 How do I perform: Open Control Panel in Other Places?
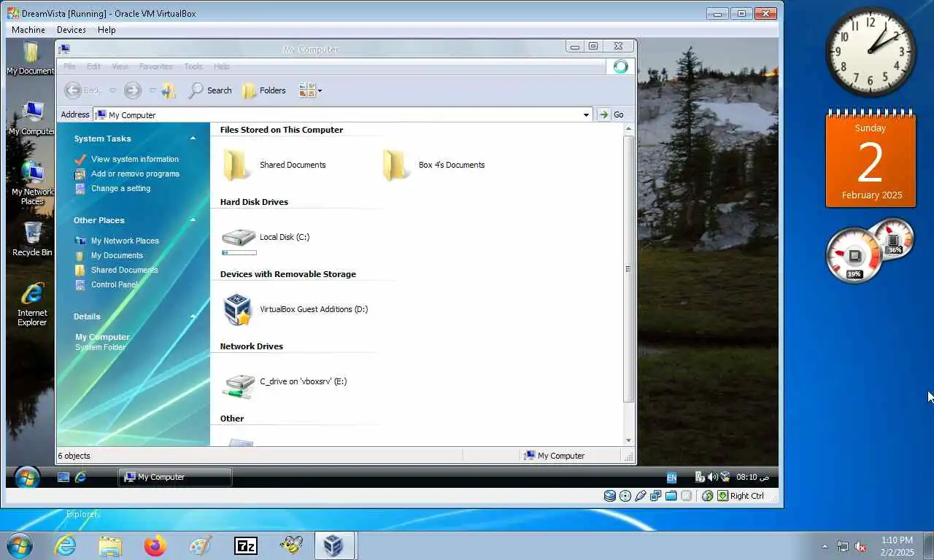115,284
